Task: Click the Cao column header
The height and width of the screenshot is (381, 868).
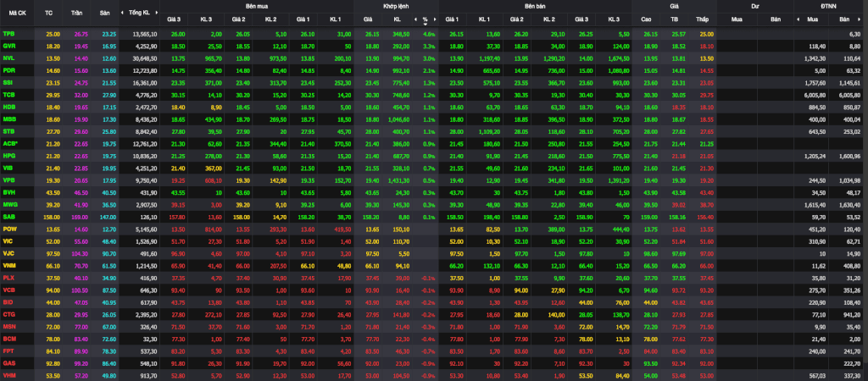Action: click(646, 19)
